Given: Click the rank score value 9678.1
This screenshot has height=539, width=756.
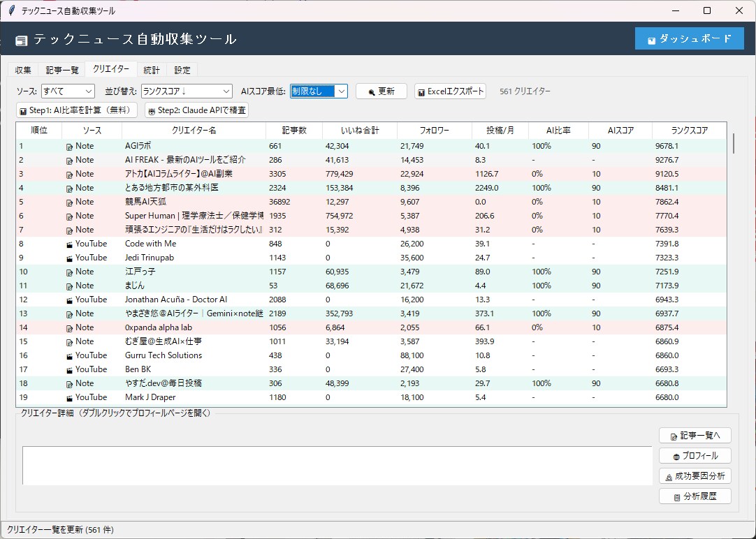Looking at the screenshot, I should point(667,146).
